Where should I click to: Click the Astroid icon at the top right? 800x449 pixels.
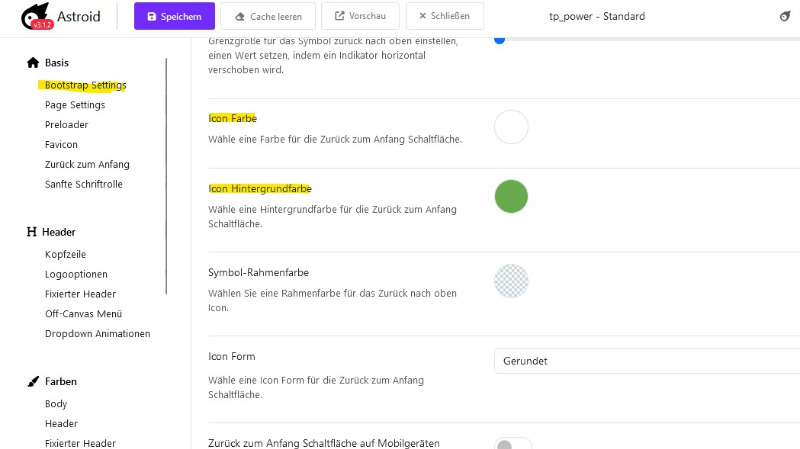pyautogui.click(x=785, y=16)
